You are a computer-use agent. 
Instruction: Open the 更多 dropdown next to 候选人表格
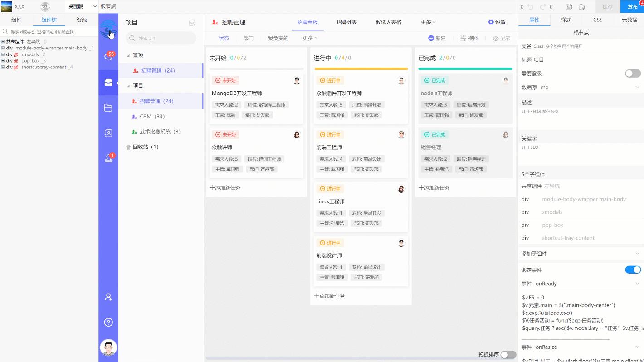coord(428,22)
